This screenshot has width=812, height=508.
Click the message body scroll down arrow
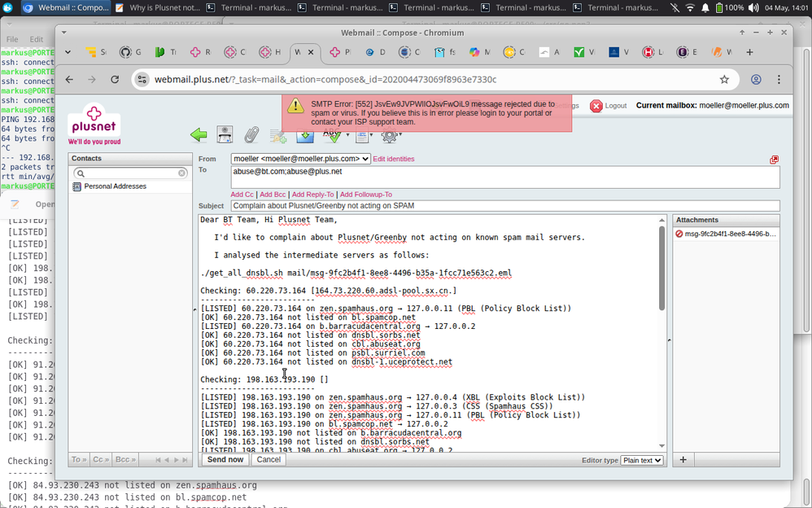(661, 446)
